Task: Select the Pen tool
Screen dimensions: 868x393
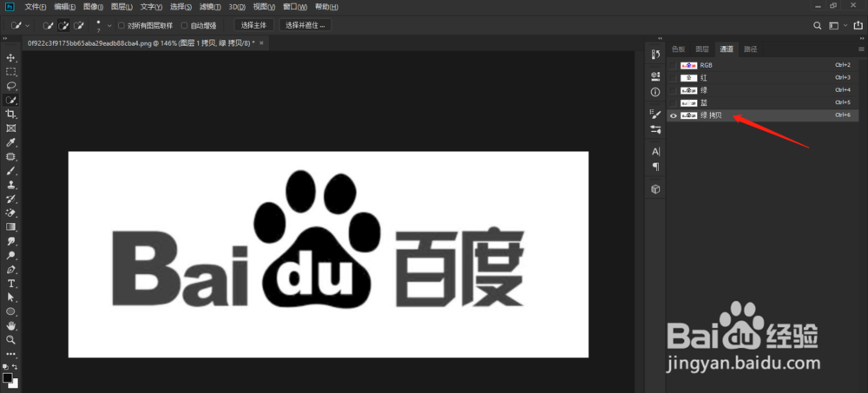Action: (x=10, y=270)
